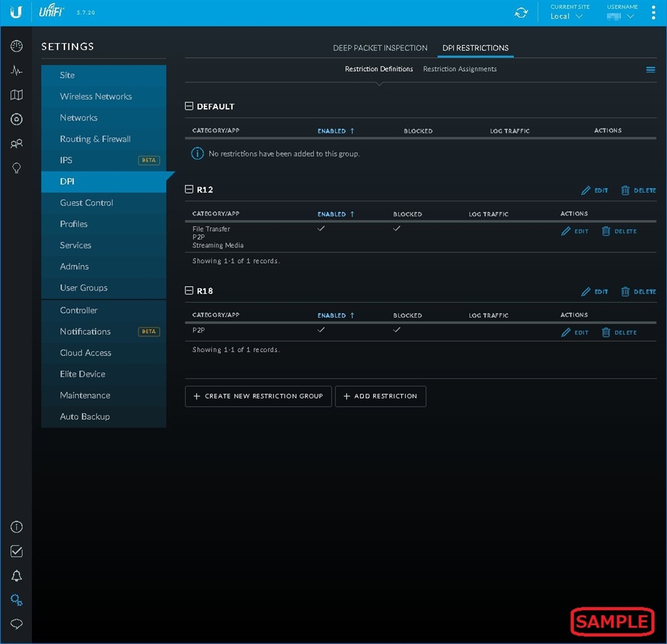
Task: Edit the R18 restriction group
Action: coord(594,291)
